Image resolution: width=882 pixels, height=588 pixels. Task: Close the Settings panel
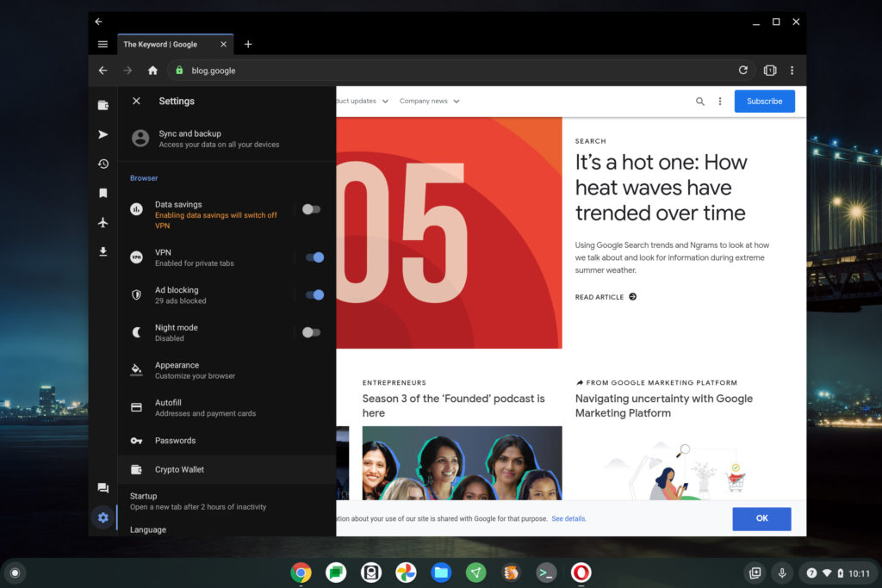(x=136, y=102)
